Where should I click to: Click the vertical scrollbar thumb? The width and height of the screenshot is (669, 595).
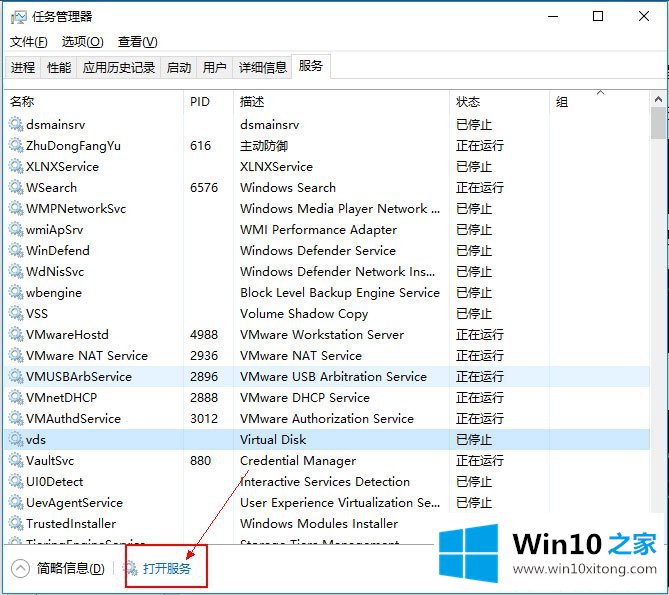pos(658,123)
